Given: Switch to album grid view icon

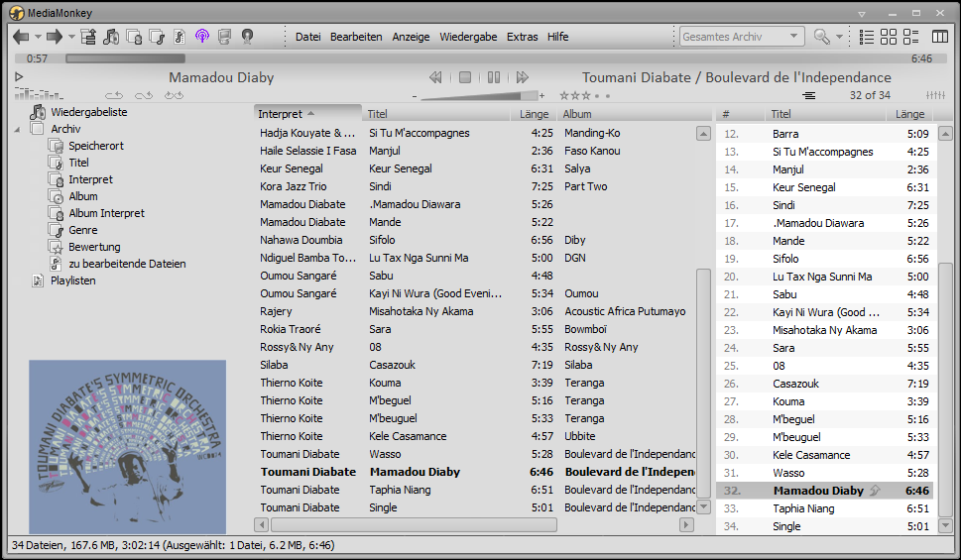Looking at the screenshot, I should (889, 37).
